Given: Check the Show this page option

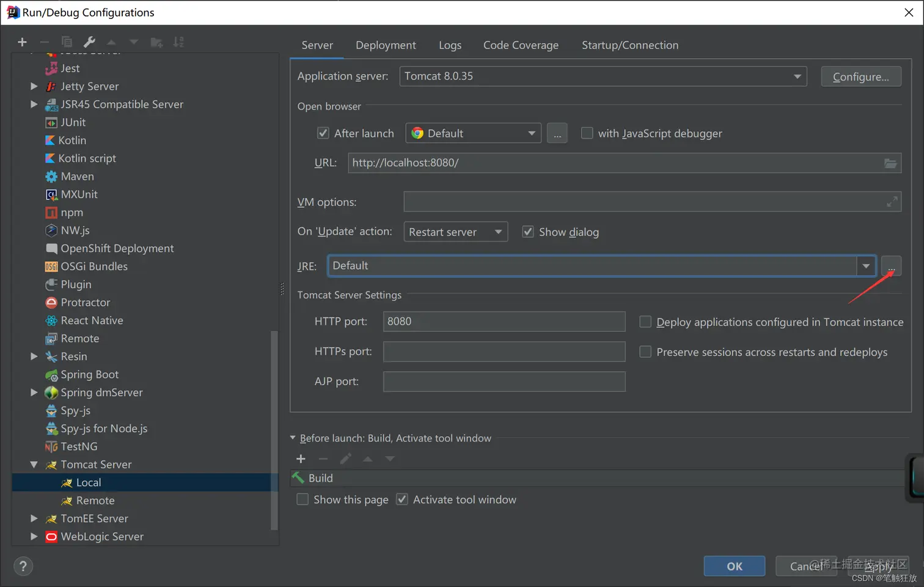Looking at the screenshot, I should point(302,500).
